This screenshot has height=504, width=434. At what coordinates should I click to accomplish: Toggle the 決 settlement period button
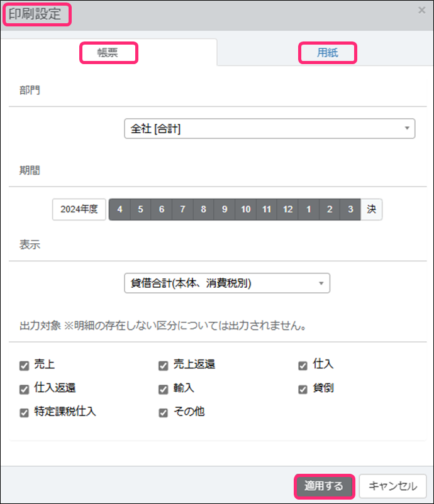coord(372,209)
